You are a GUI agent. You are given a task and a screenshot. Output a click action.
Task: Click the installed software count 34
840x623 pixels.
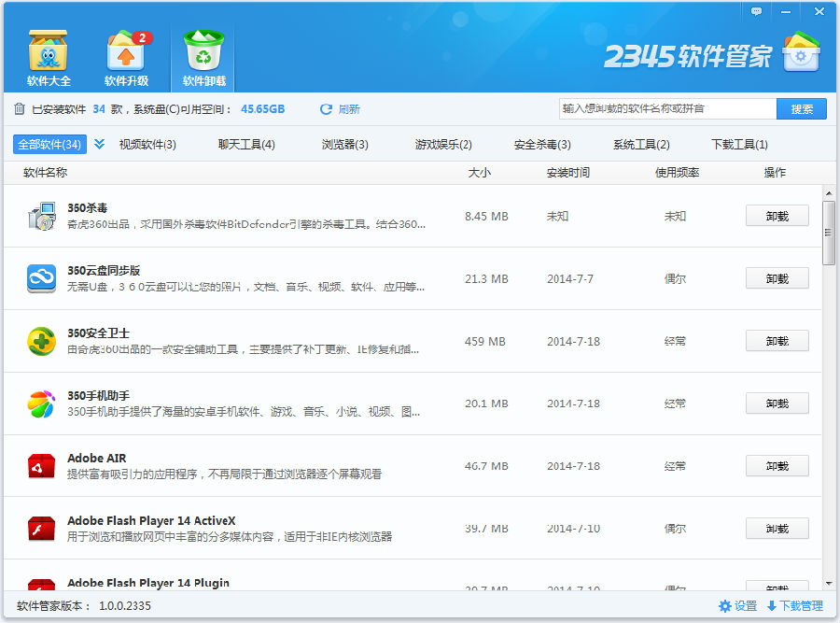pos(99,109)
